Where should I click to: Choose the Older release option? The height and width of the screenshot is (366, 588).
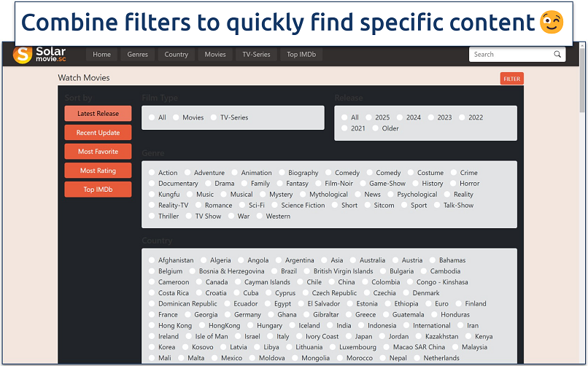(x=376, y=128)
